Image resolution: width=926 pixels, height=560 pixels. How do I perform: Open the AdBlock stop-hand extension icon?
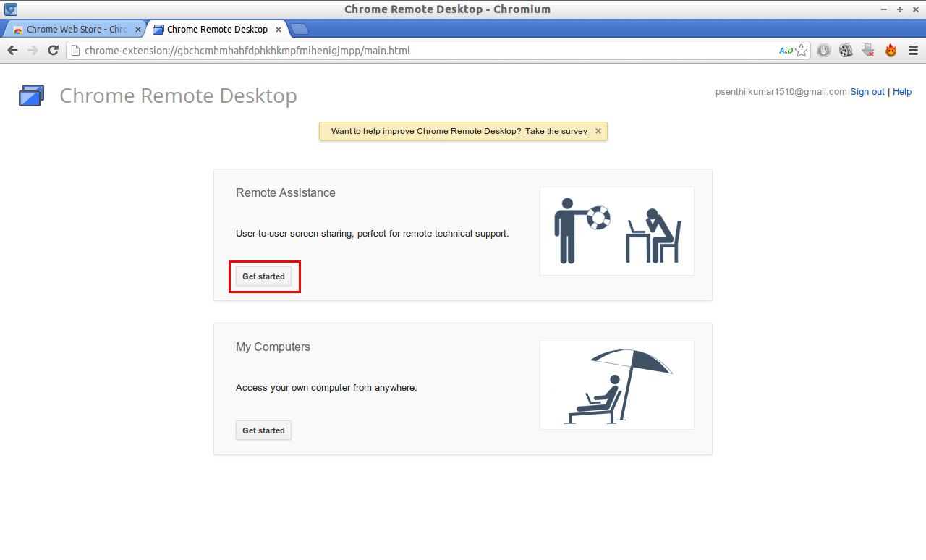823,51
